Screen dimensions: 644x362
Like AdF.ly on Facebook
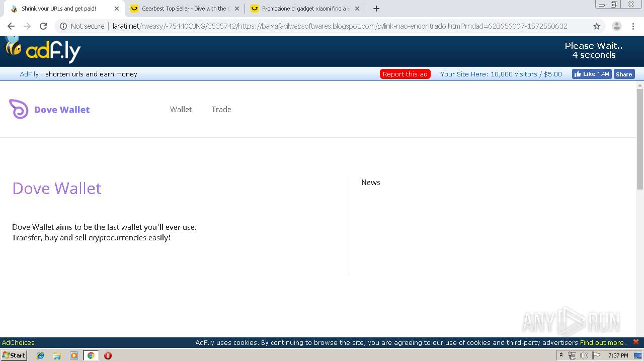pos(592,74)
